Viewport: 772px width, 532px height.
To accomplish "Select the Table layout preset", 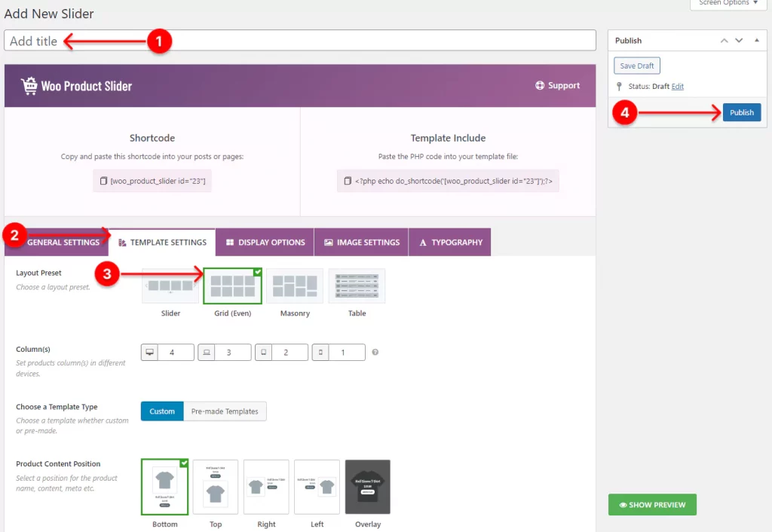I will click(357, 286).
